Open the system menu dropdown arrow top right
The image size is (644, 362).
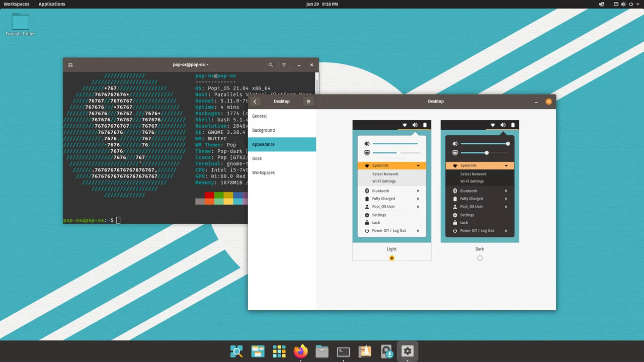coord(637,4)
